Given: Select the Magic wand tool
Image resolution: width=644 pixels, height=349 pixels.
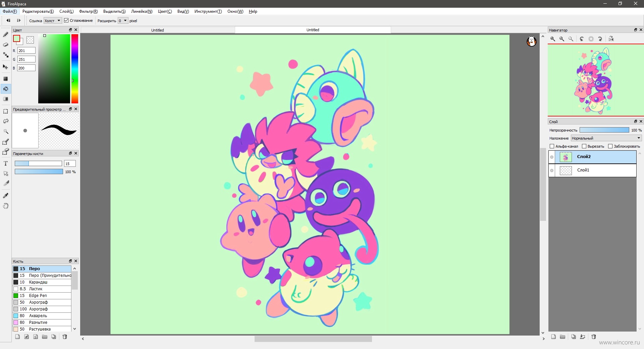Looking at the screenshot, I should click(6, 132).
